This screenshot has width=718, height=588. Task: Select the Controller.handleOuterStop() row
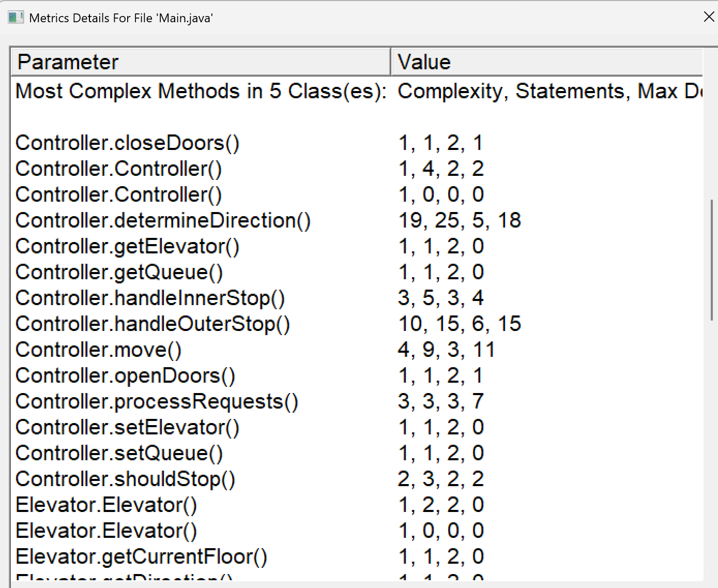click(152, 324)
